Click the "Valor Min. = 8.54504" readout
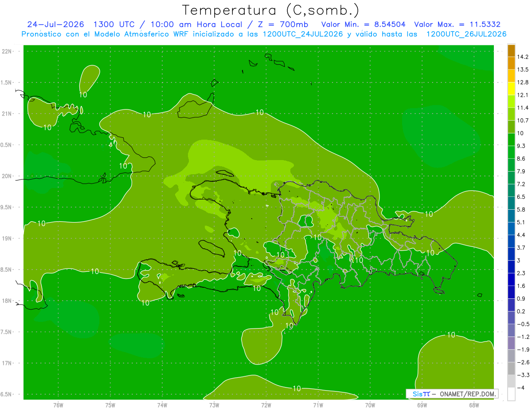 click(x=363, y=24)
